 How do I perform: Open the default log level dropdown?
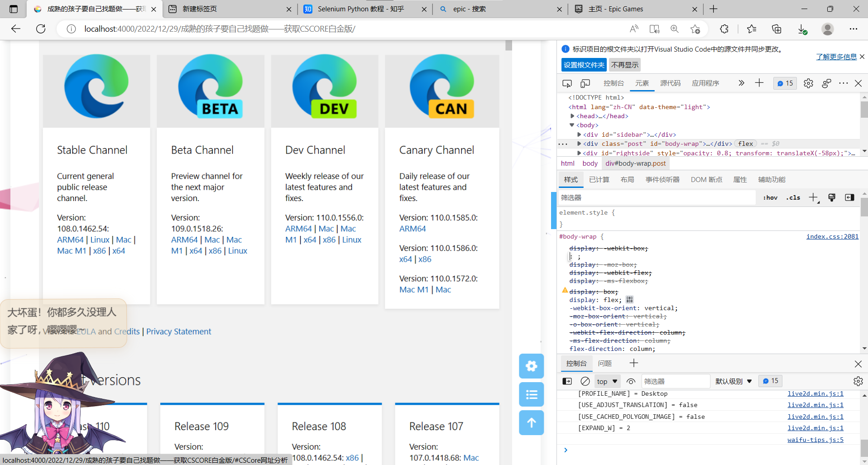[734, 381]
